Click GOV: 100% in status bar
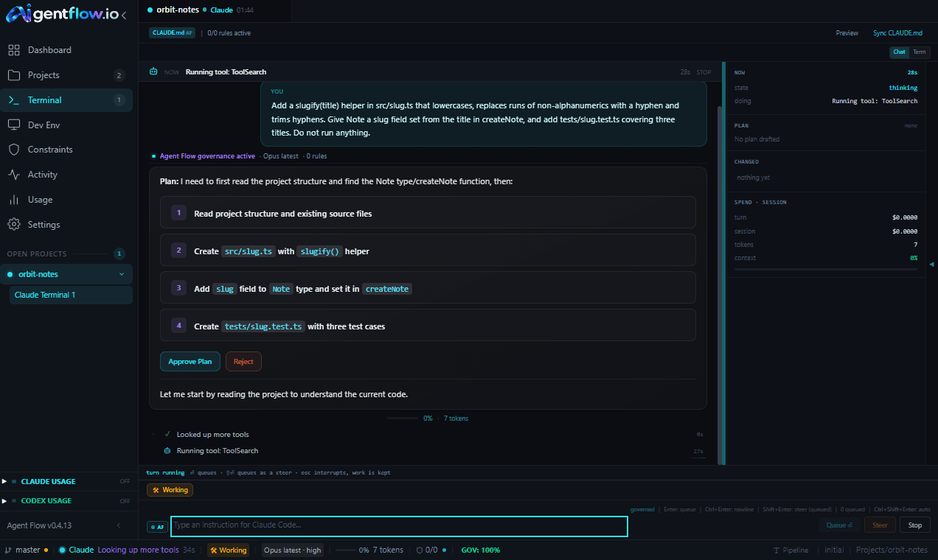The height and width of the screenshot is (560, 938). pos(480,550)
